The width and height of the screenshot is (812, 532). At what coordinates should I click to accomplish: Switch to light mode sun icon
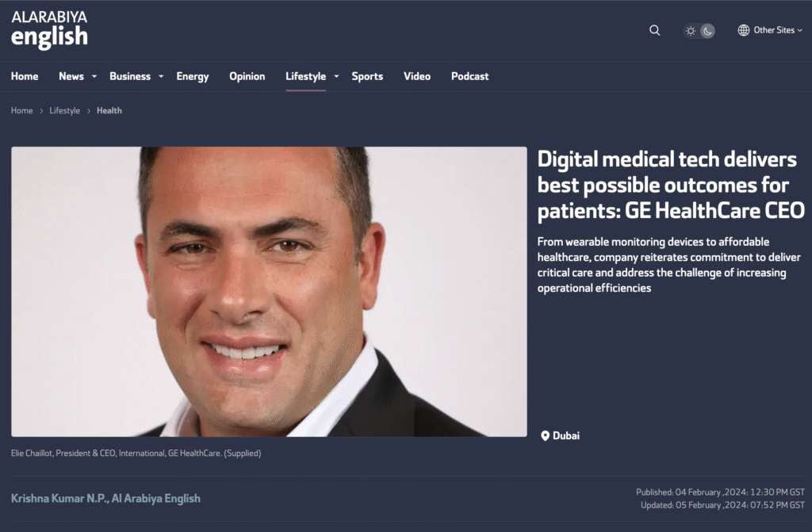point(691,31)
